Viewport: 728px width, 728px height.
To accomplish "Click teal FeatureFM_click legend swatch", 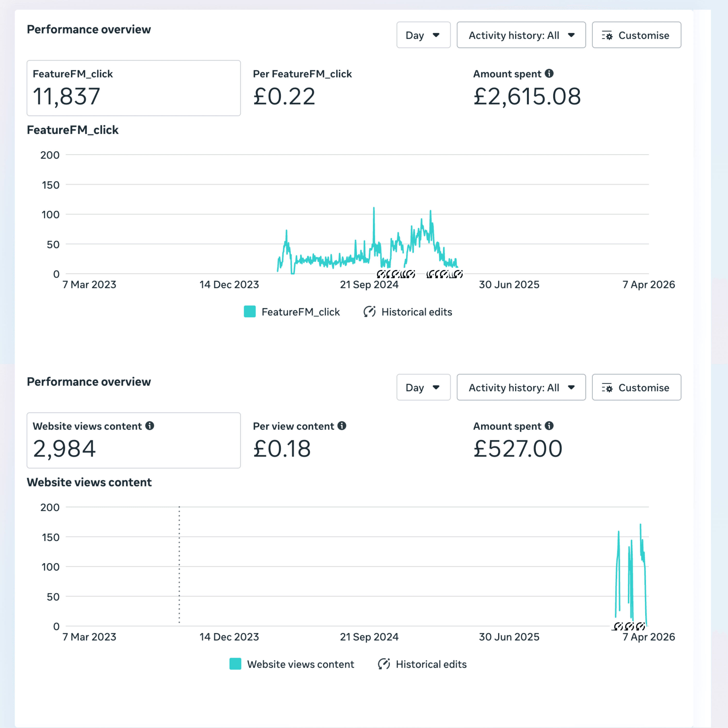I will [250, 312].
